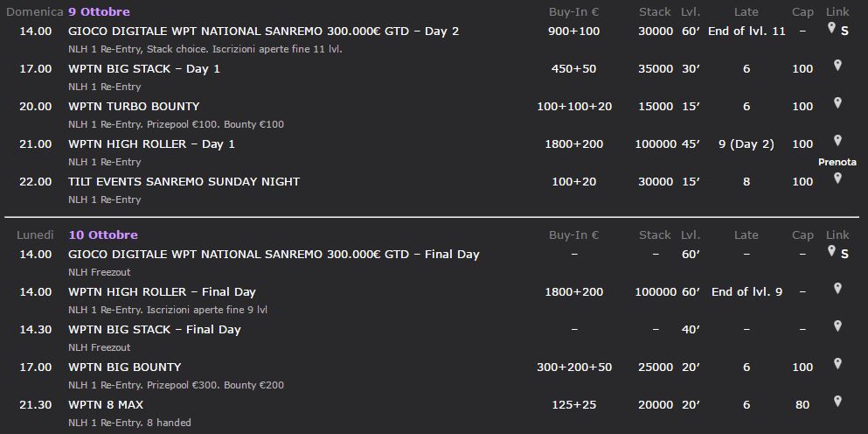Screen dimensions: 868x434
Task: Click the WPTN HIGH ROLLER – Day 1 title
Action: (152, 144)
